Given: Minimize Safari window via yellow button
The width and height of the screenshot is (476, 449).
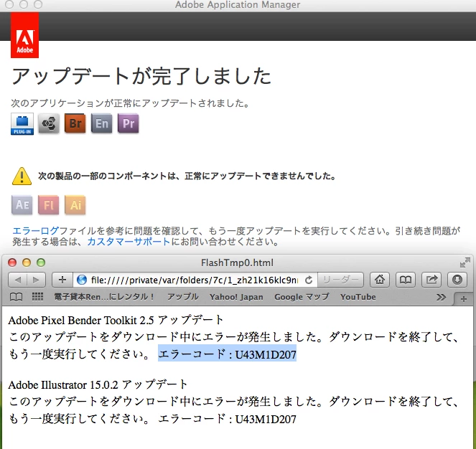Looking at the screenshot, I should (x=27, y=263).
